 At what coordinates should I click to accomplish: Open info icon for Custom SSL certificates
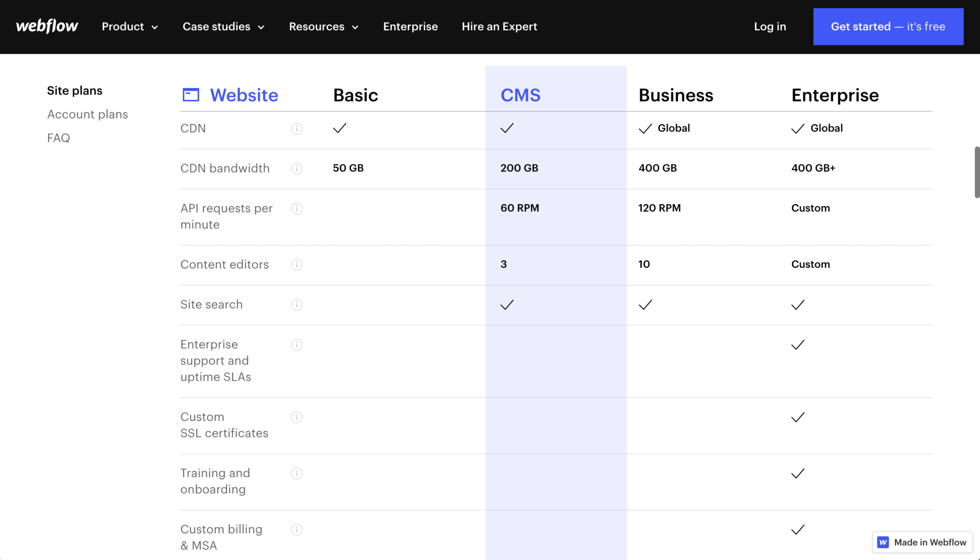coord(297,417)
